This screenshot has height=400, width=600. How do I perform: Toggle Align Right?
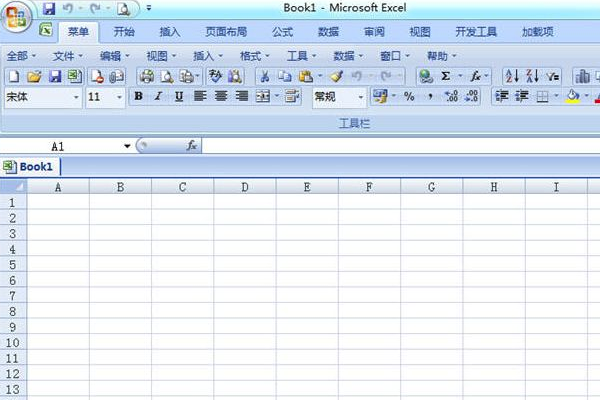241,96
